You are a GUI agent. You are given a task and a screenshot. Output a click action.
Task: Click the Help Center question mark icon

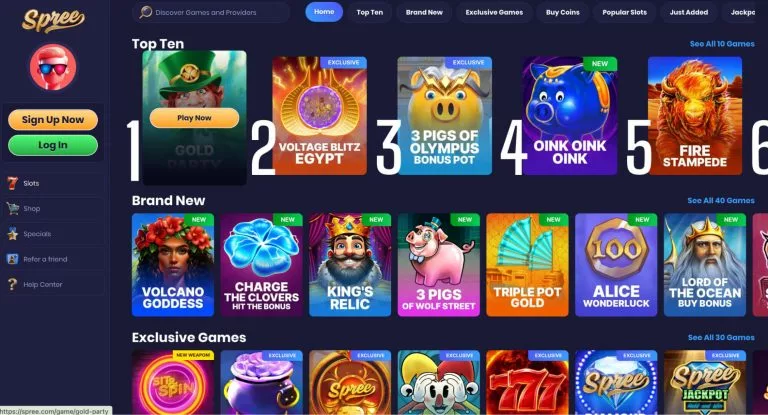pos(13,284)
